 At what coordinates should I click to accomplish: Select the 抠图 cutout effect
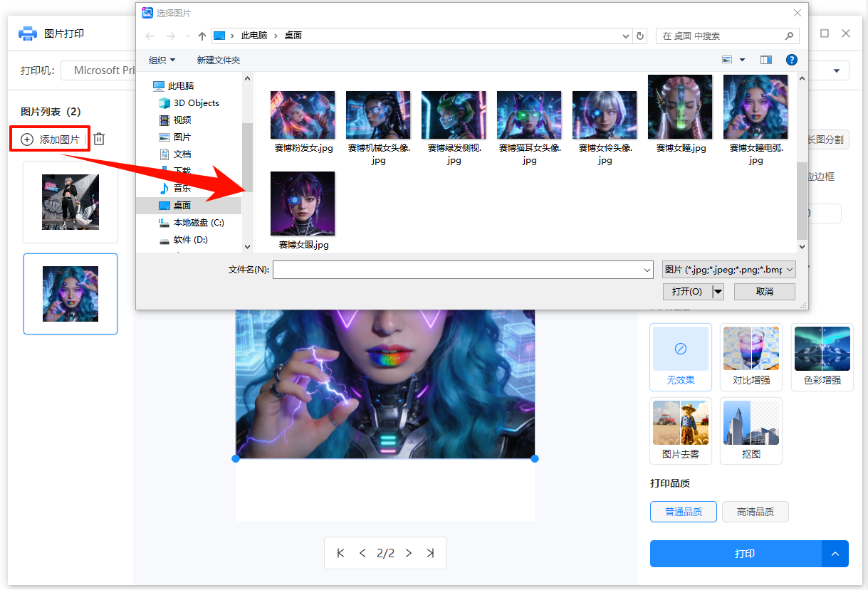click(x=751, y=430)
